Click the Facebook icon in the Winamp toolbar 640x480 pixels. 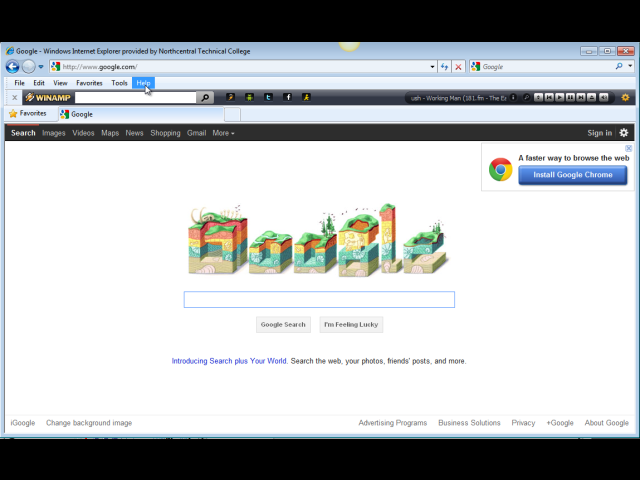click(x=287, y=97)
